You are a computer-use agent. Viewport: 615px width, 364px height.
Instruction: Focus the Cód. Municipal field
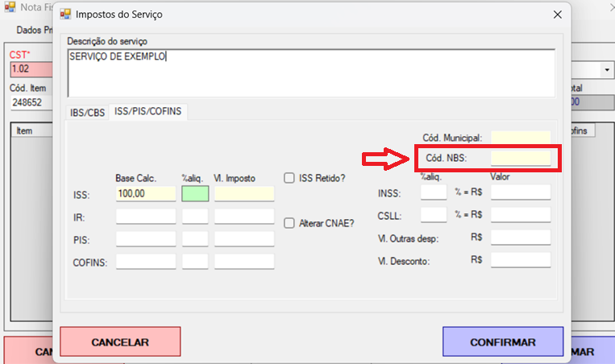[x=521, y=139]
